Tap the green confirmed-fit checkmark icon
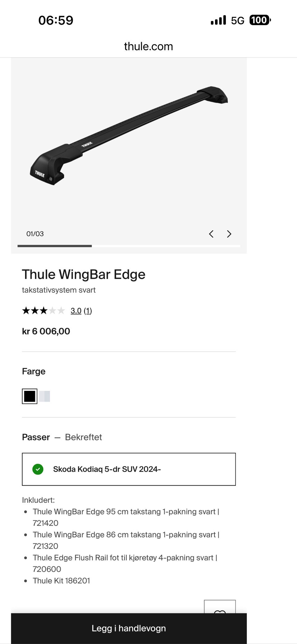The width and height of the screenshot is (297, 644). pyautogui.click(x=38, y=469)
